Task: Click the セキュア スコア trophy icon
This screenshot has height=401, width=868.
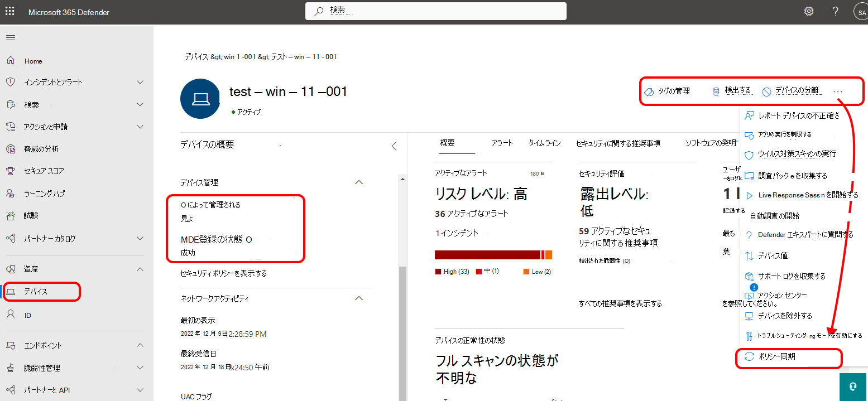Action: point(11,171)
